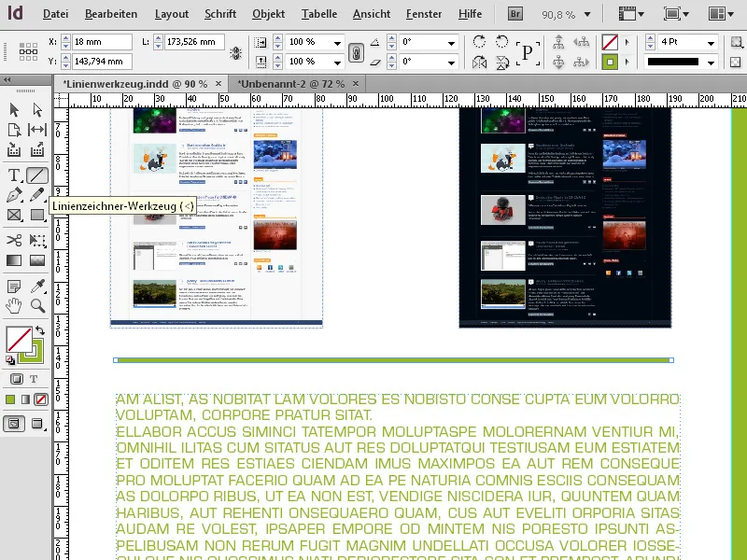Toggle formatting affects text
Viewport: 747px width, 560px height.
(34, 379)
